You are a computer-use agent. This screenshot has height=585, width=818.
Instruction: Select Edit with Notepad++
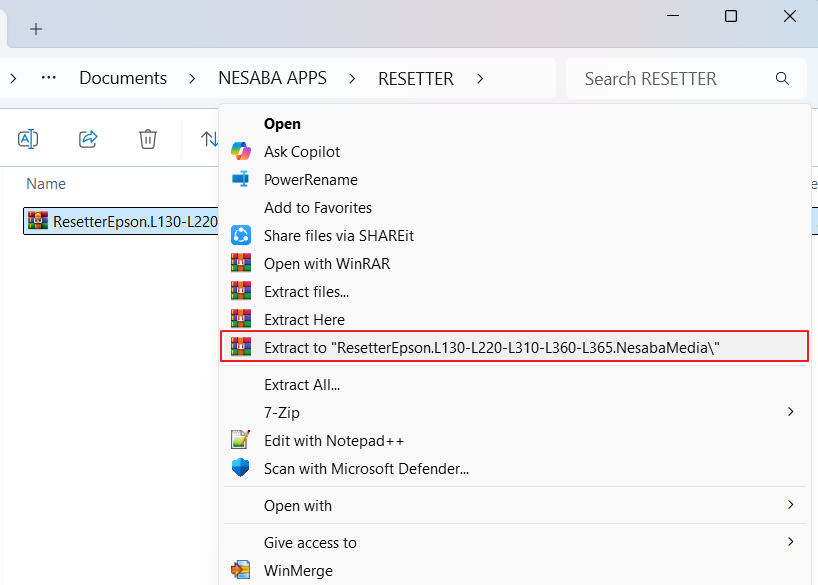pyautogui.click(x=334, y=440)
